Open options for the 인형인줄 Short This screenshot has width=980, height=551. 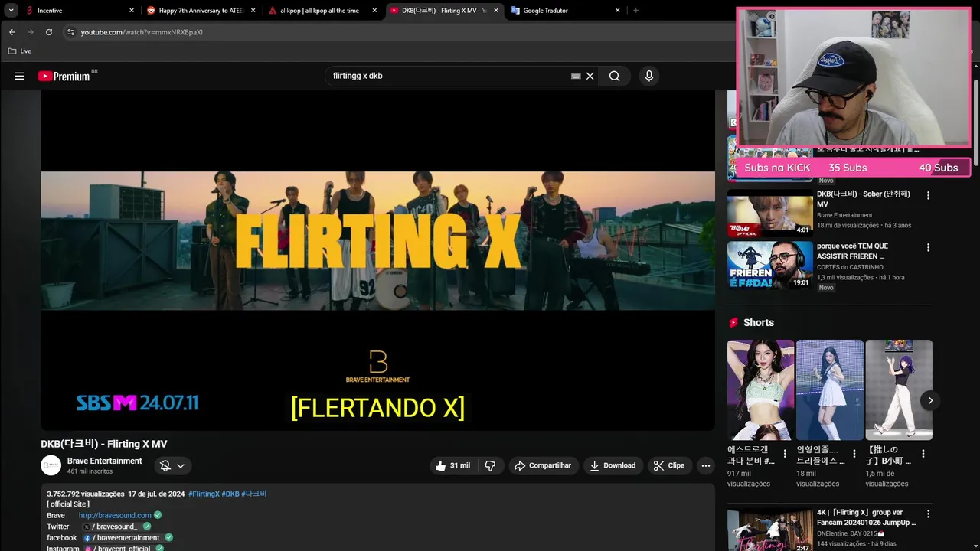(x=854, y=454)
